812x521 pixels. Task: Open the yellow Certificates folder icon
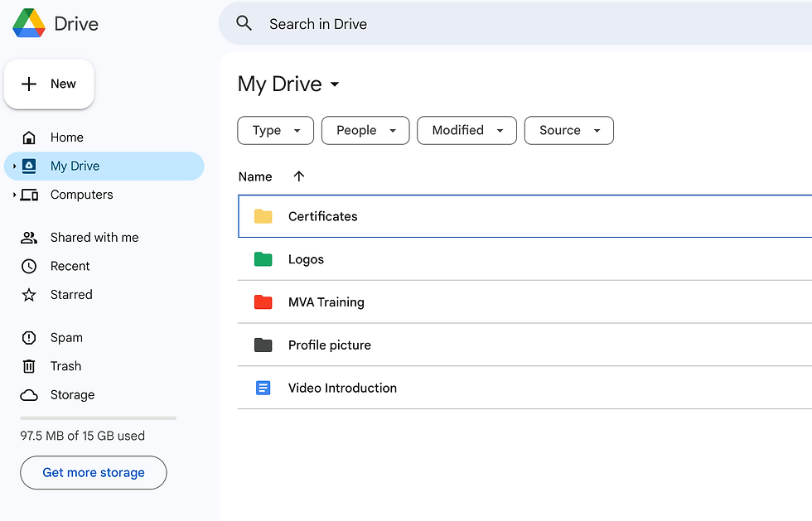click(x=263, y=216)
